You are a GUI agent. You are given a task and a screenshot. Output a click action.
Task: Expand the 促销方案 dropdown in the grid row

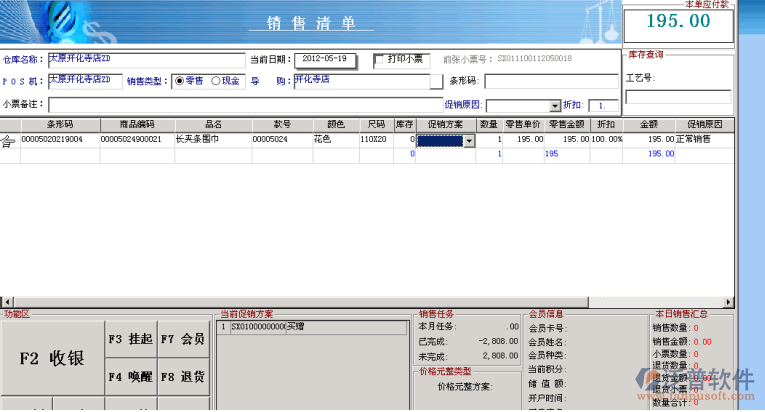[x=469, y=142]
